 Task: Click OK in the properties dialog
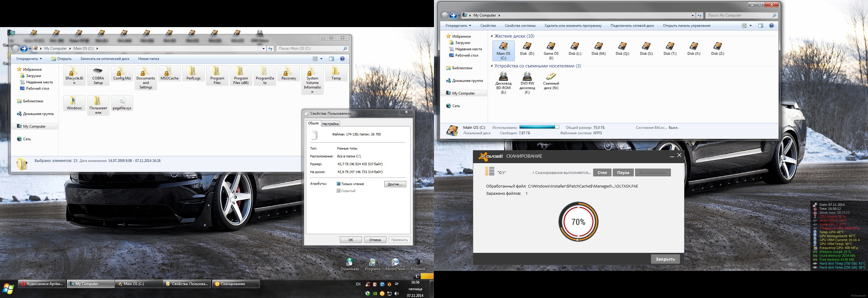[x=351, y=240]
